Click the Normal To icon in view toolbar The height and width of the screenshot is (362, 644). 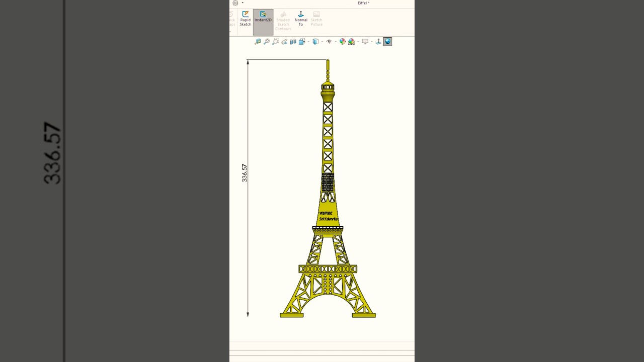pos(379,42)
